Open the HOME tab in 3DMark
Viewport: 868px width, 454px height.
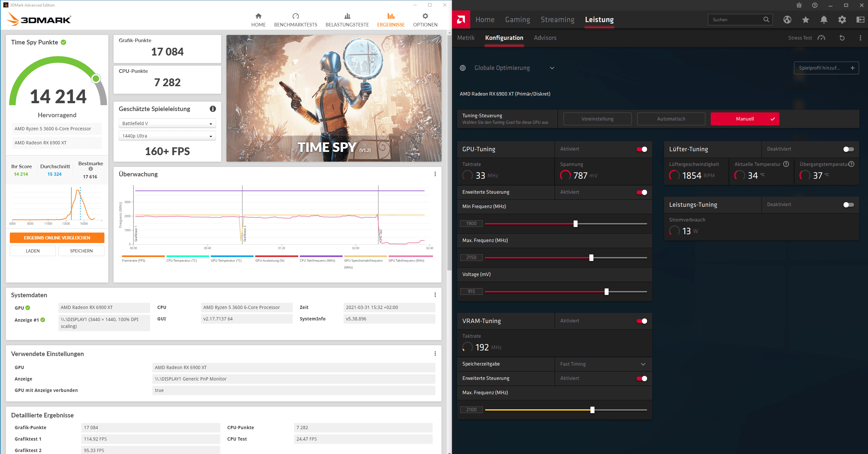coord(258,20)
